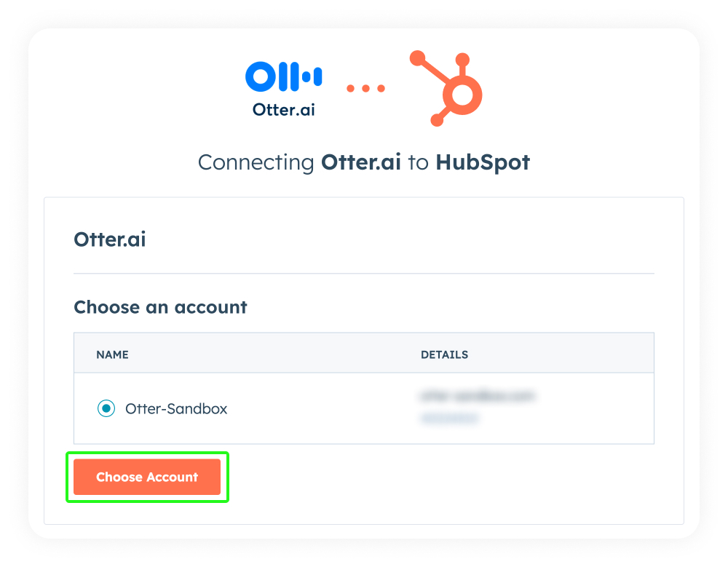Click the word "to" in the title
The image size is (728, 567).
coord(418,162)
